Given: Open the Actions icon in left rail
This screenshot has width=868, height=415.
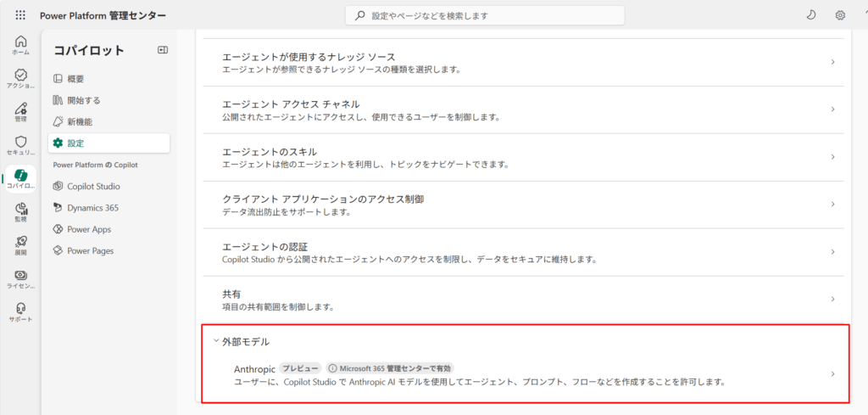Looking at the screenshot, I should click(x=20, y=78).
